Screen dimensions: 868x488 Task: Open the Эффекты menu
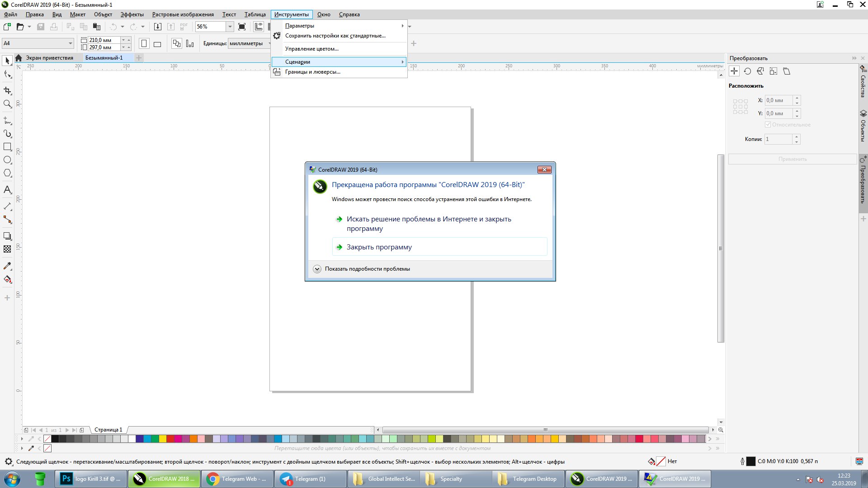(x=132, y=14)
